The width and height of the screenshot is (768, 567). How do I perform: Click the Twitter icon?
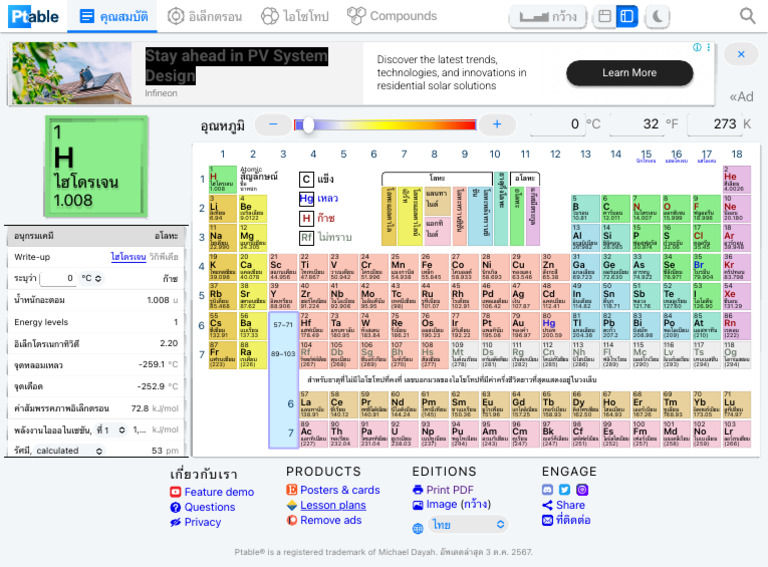click(x=565, y=490)
